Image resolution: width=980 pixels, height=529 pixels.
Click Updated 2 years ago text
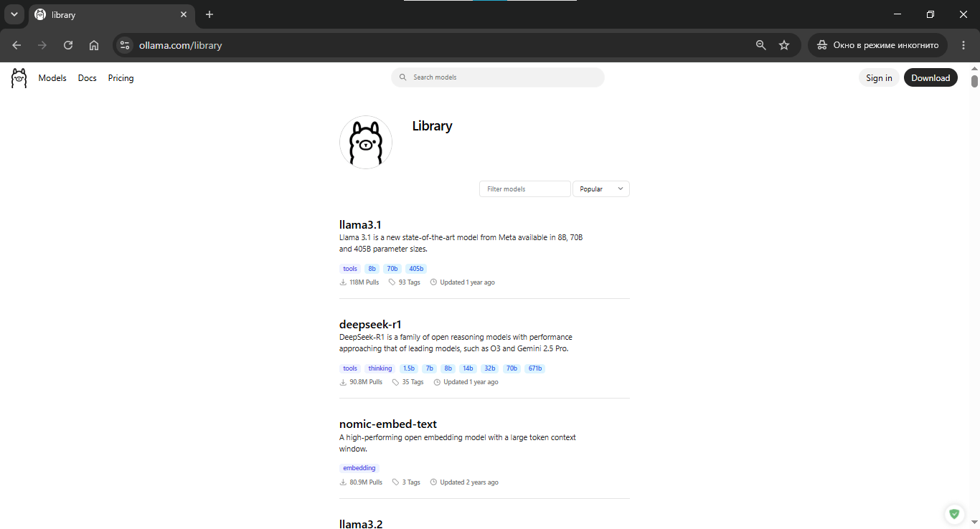click(469, 482)
